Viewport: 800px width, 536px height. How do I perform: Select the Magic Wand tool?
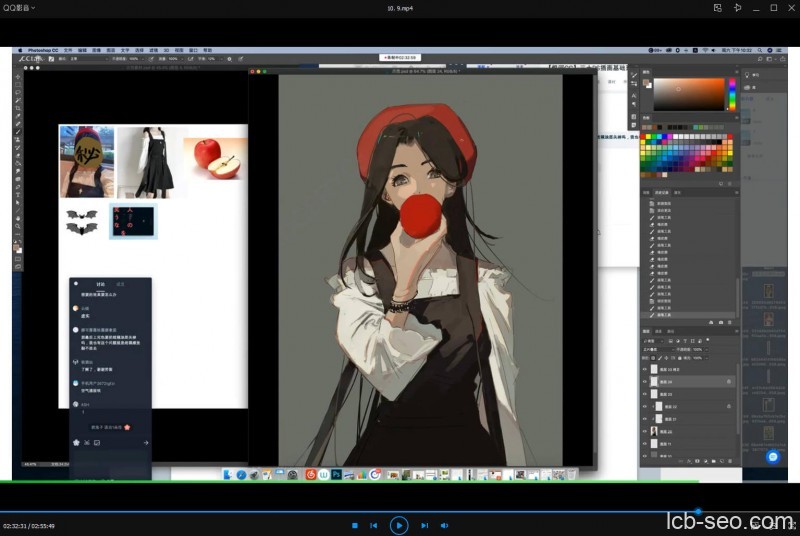[x=18, y=100]
